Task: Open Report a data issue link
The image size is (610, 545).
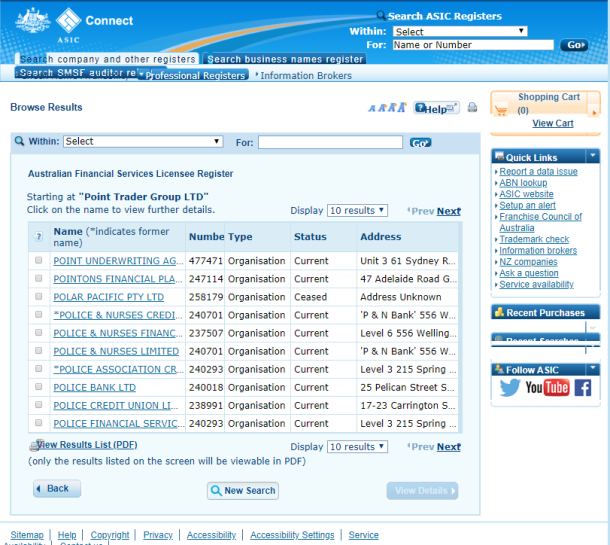Action: (538, 172)
